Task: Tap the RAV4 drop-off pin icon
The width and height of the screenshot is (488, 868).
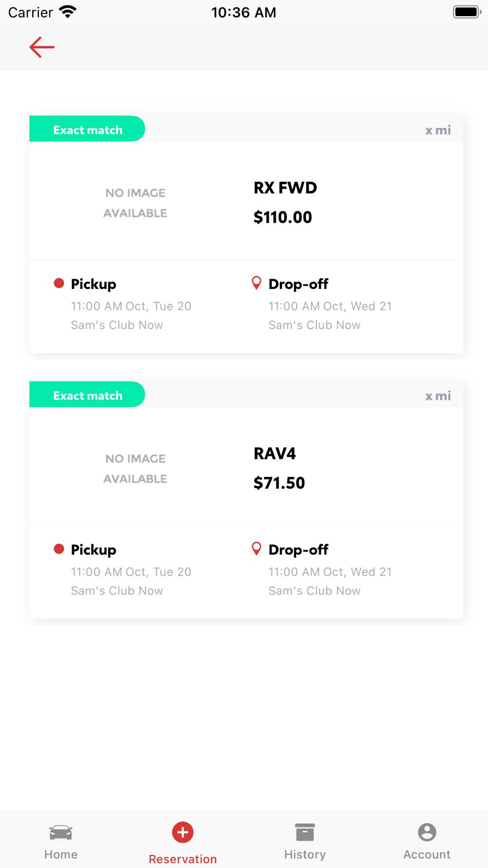Action: click(x=256, y=549)
